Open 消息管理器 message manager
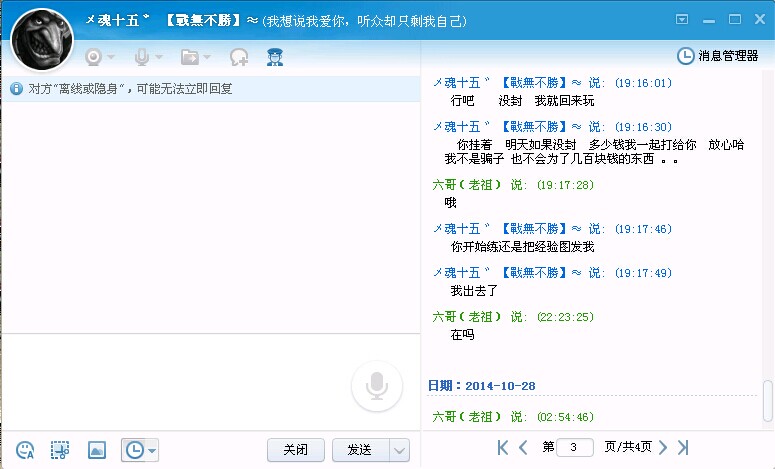The height and width of the screenshot is (469, 775). pyautogui.click(x=718, y=56)
